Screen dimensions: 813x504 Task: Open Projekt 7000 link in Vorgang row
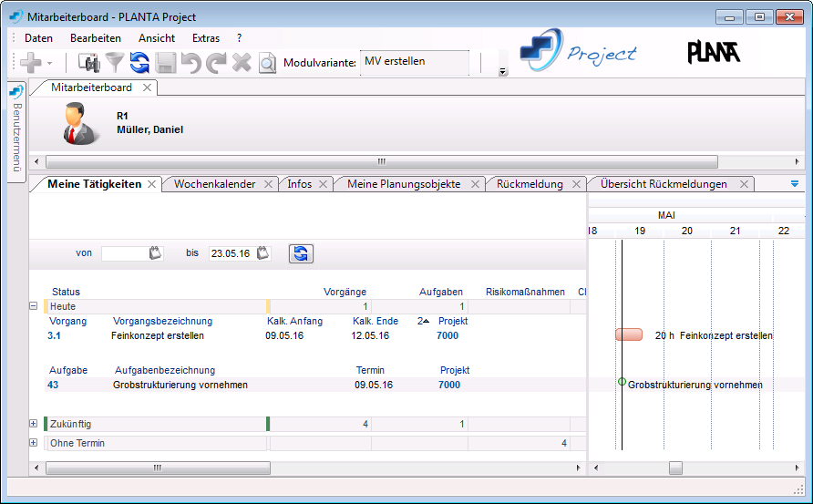448,335
